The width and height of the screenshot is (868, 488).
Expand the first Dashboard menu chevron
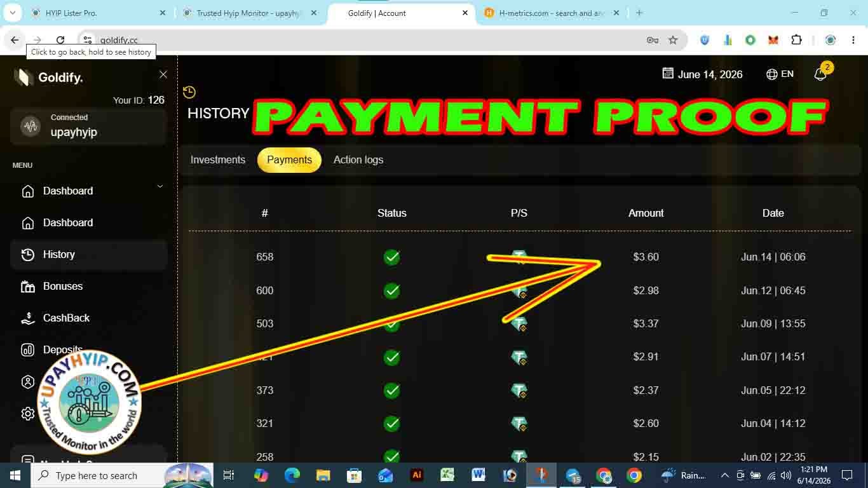[x=160, y=186]
